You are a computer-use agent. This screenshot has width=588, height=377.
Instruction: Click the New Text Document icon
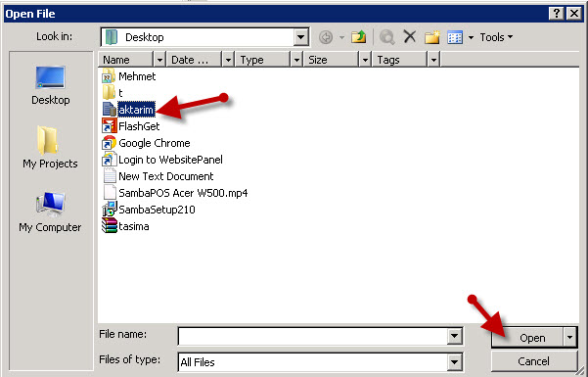click(110, 175)
